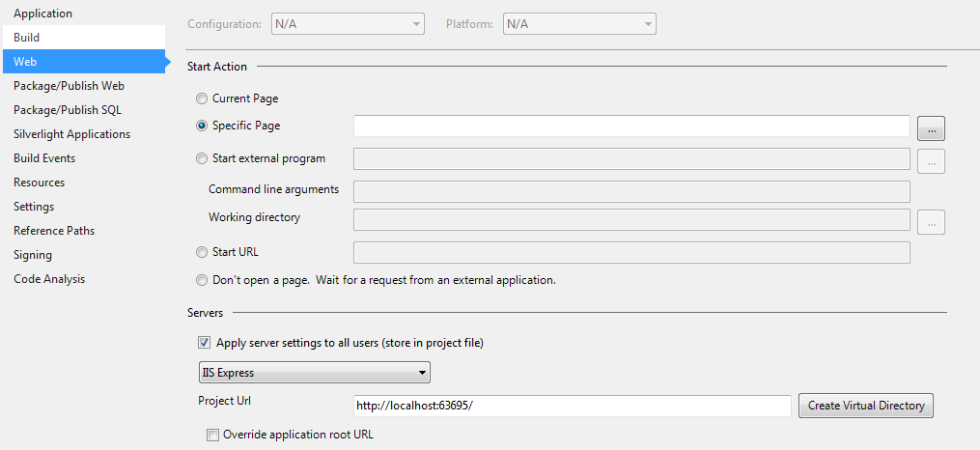The width and height of the screenshot is (980, 450).
Task: Uncheck Apply server settings to all users
Action: coord(204,342)
